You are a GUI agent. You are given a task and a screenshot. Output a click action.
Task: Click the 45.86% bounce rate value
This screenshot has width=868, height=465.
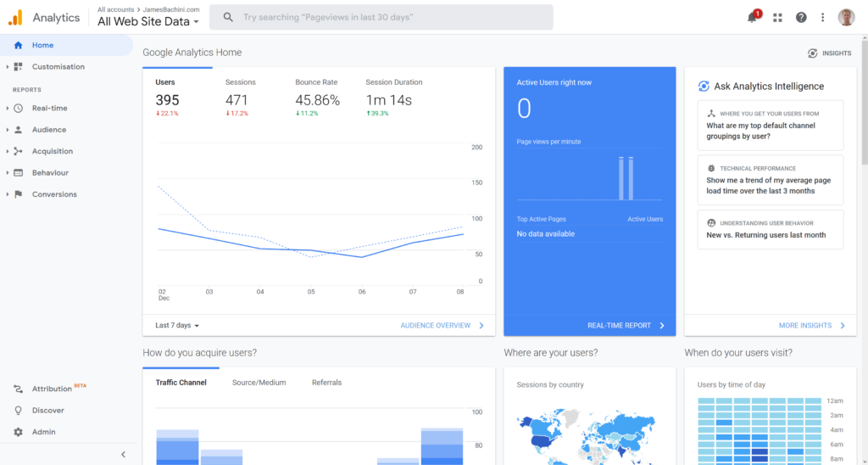pos(317,100)
